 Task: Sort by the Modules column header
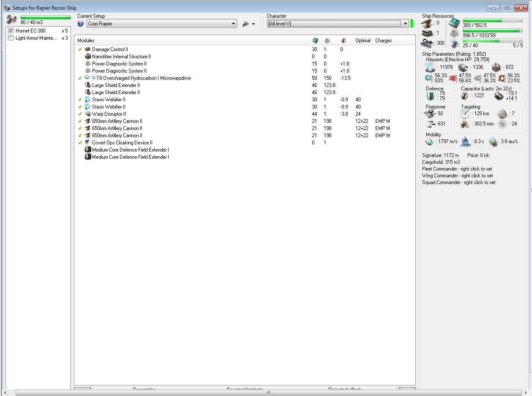192,41
